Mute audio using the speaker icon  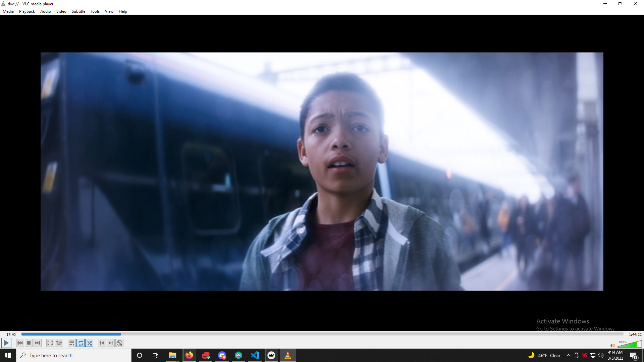[x=612, y=345]
